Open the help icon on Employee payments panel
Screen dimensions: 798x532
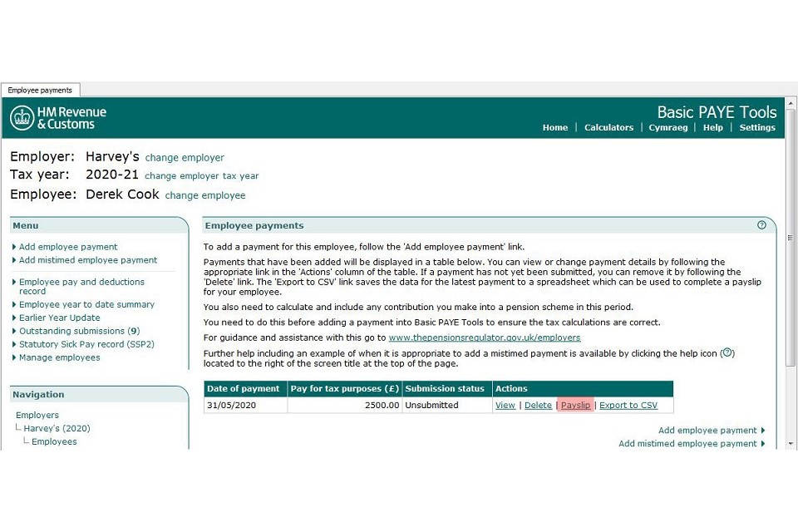[x=761, y=224]
